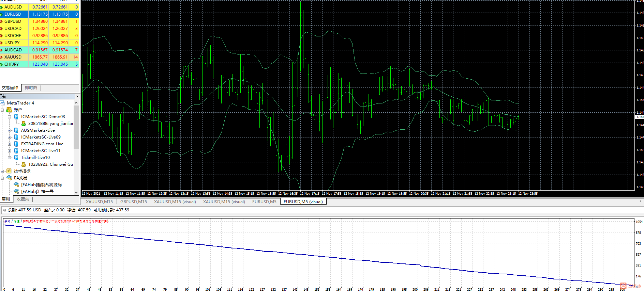
Task: Expand the 技术指标 indicators node
Action: click(x=2, y=171)
